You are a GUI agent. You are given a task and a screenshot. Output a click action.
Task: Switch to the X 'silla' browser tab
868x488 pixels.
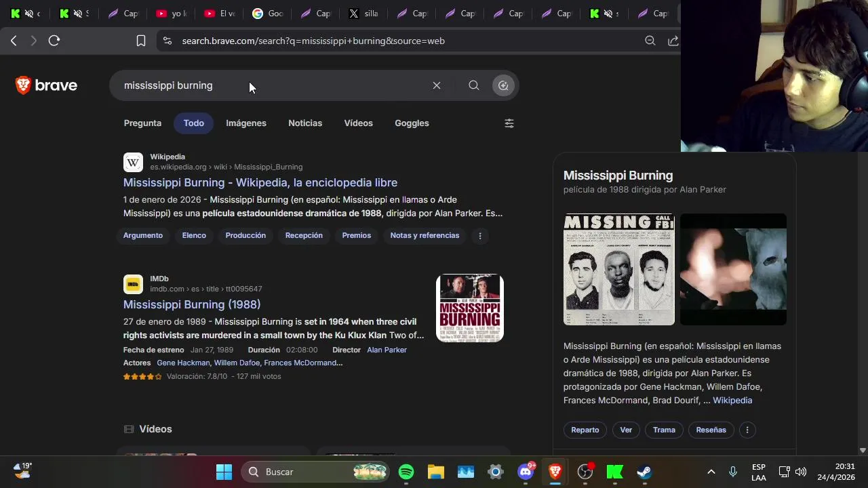coord(363,14)
